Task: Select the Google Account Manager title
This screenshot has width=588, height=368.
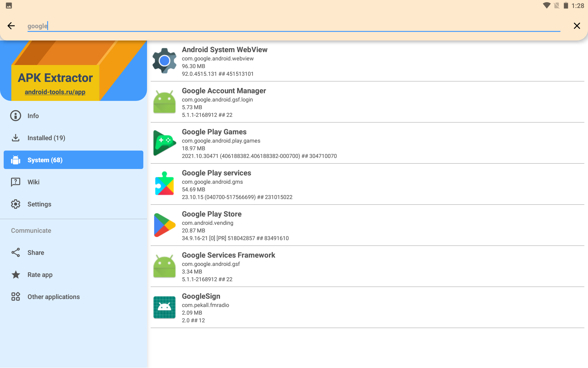Action: coord(224,91)
